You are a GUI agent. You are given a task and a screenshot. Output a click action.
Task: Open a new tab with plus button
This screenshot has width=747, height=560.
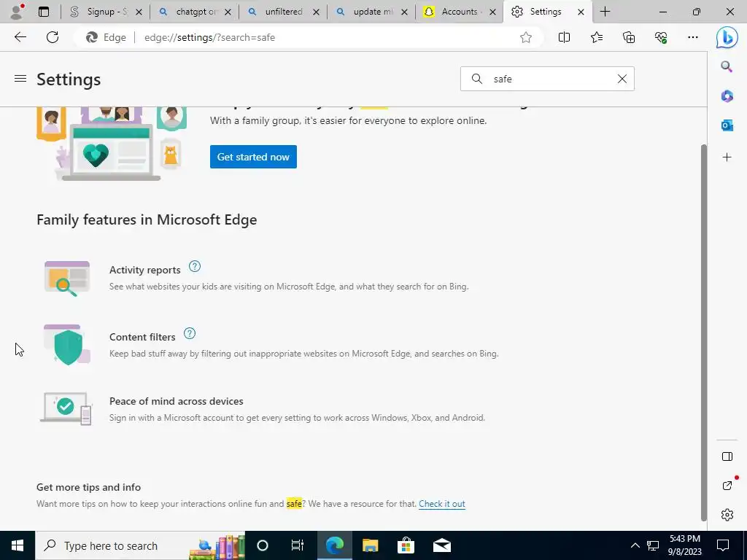click(x=605, y=12)
